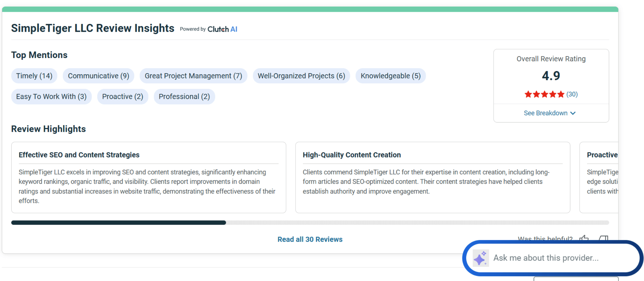Click the Review Highlights heading
This screenshot has width=644, height=281.
click(x=48, y=129)
